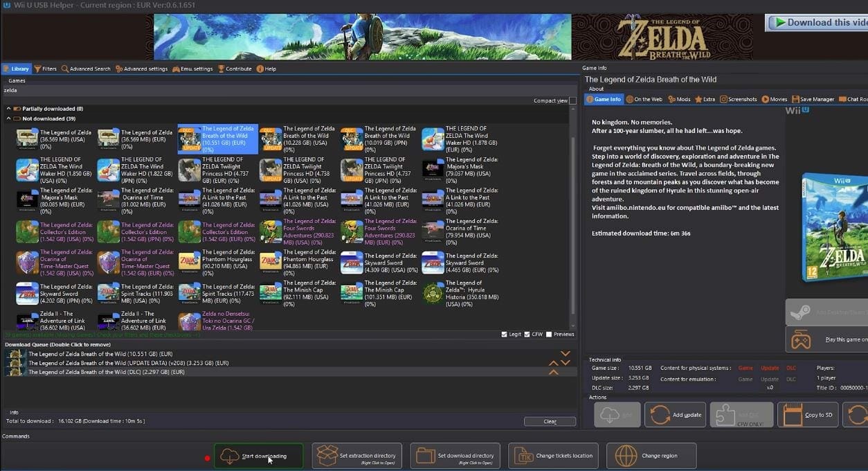The height and width of the screenshot is (471, 868).
Task: Click the Start downloading cloud icon
Action: [x=229, y=456]
